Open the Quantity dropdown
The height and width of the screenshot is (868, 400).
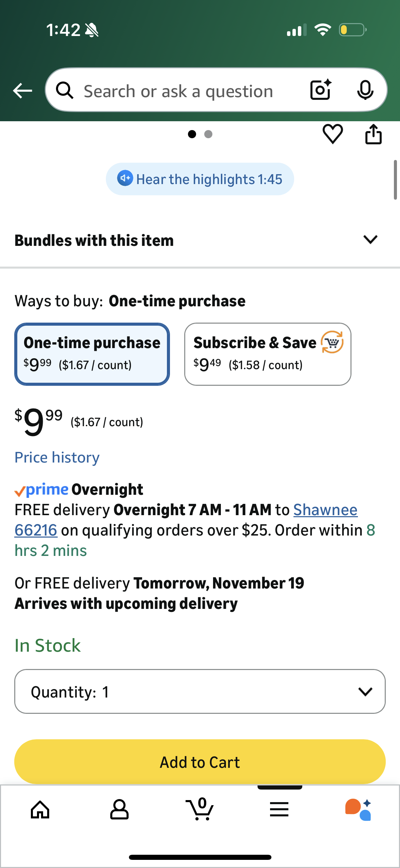coord(200,691)
